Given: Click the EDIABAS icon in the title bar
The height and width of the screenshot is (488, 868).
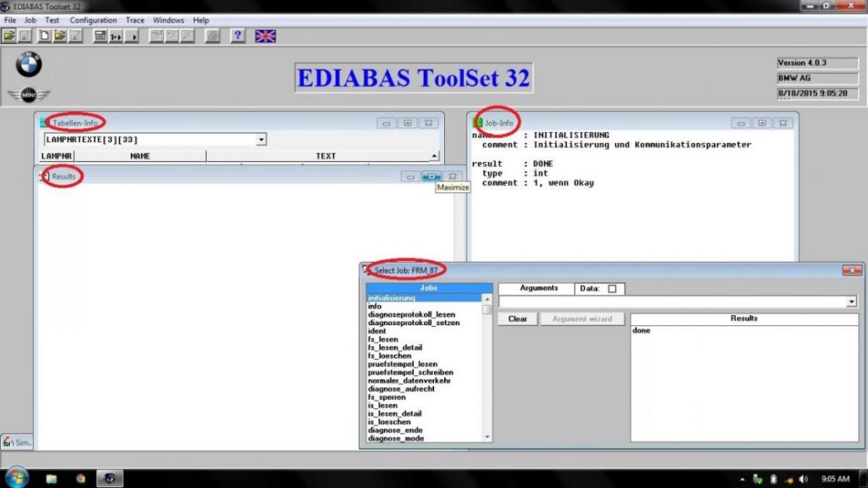Looking at the screenshot, I should click(5, 7).
